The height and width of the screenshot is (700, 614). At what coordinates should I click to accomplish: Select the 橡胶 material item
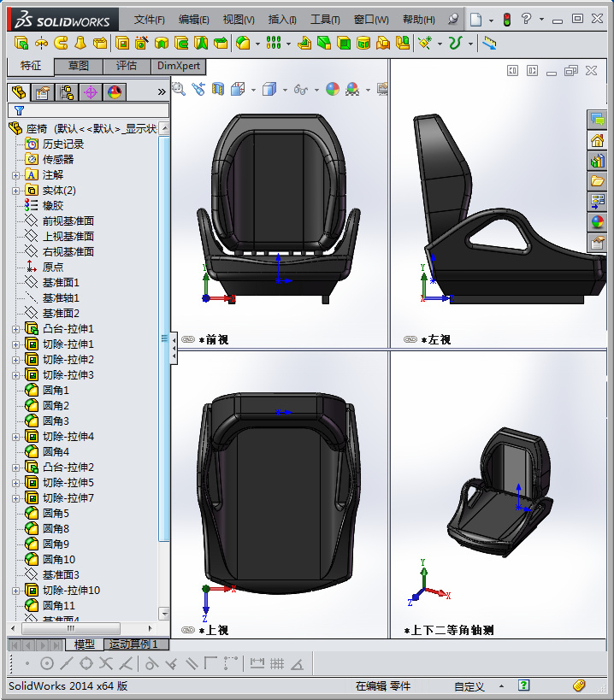(53, 206)
